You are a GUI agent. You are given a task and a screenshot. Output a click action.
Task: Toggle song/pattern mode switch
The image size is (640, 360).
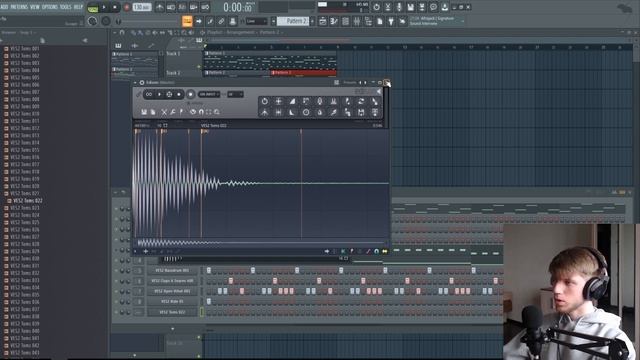(93, 8)
